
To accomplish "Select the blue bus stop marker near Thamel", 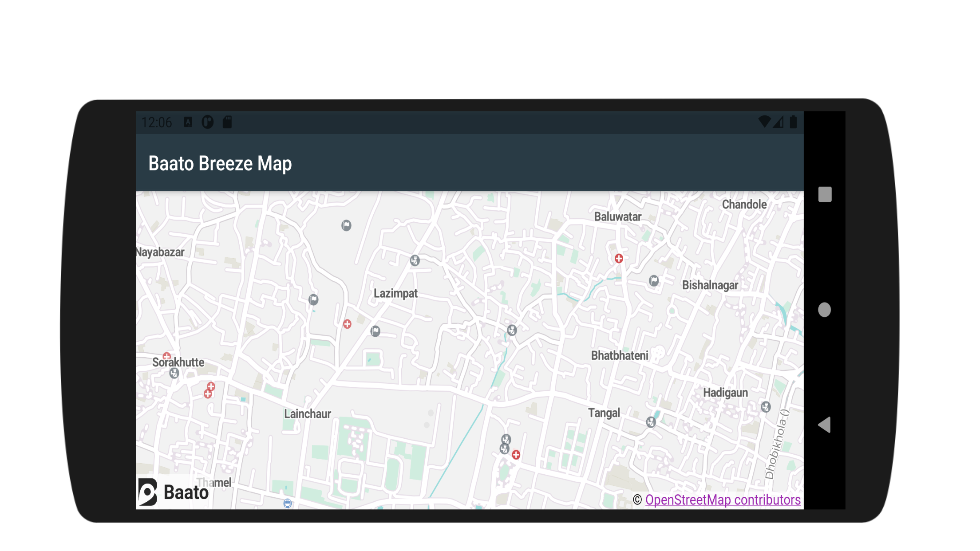I will (288, 504).
